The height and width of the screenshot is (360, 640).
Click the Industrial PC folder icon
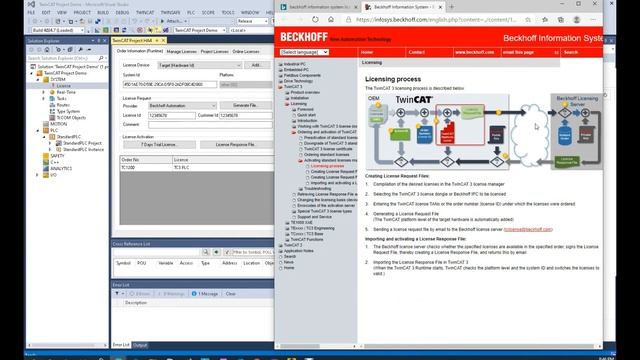pos(280,64)
